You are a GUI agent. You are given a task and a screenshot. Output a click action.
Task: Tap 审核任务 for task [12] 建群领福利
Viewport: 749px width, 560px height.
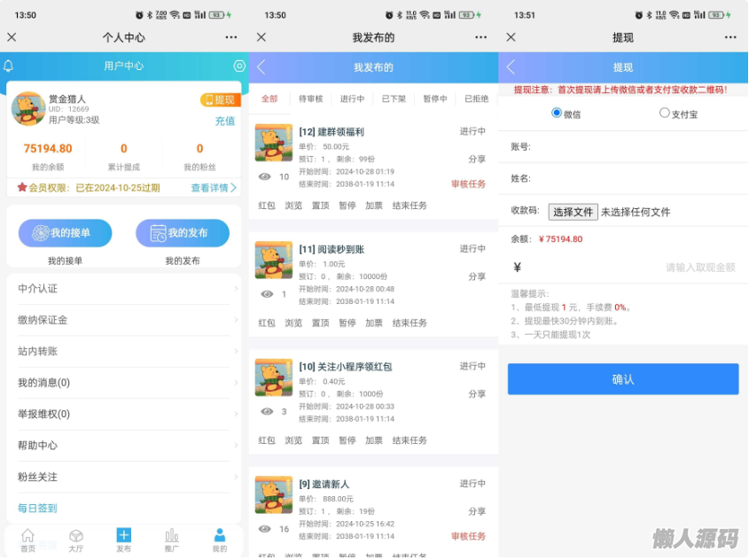[468, 183]
